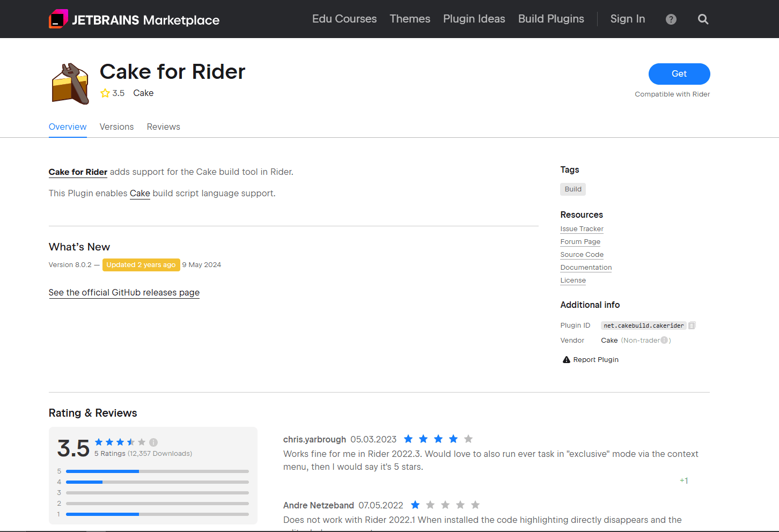Screen dimensions: 779x532
Task: Click the Updated 2 years ago badge
Action: click(141, 264)
